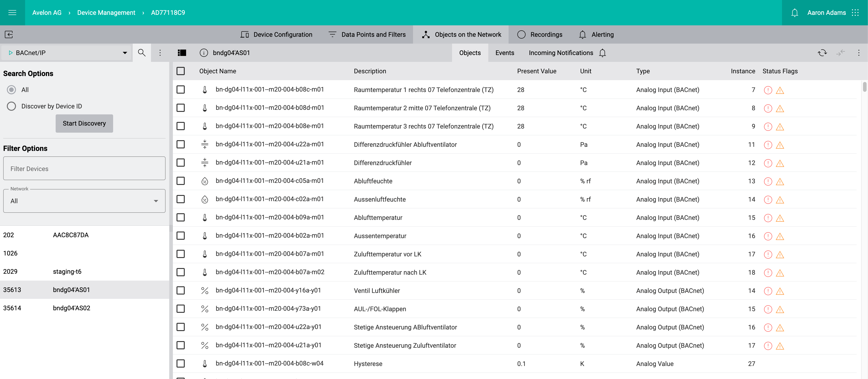This screenshot has height=379, width=868.
Task: Select Incoming Notifications sub-tab
Action: point(561,53)
